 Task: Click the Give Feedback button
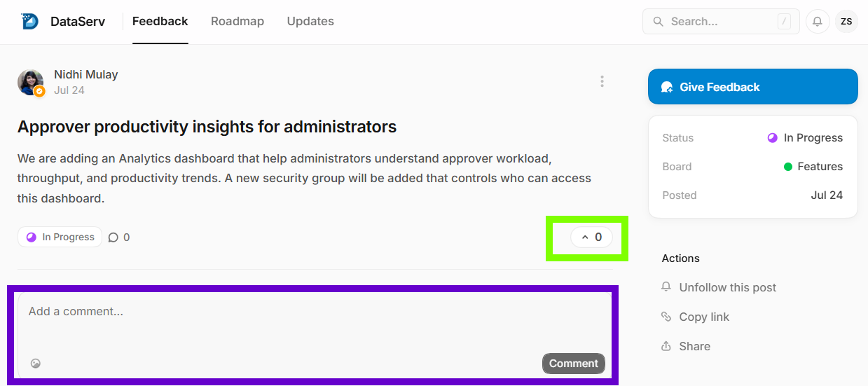click(753, 87)
